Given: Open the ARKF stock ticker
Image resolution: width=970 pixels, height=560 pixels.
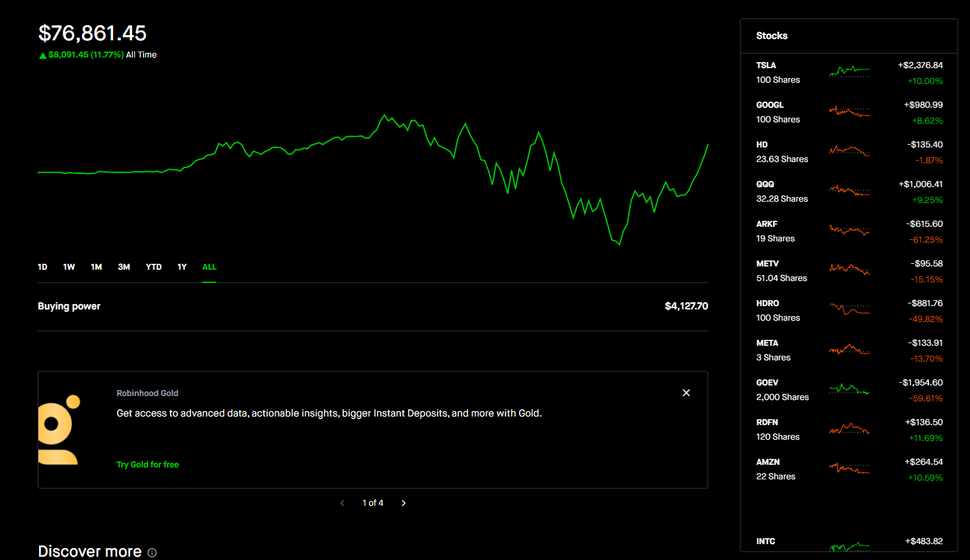Looking at the screenshot, I should click(x=767, y=224).
